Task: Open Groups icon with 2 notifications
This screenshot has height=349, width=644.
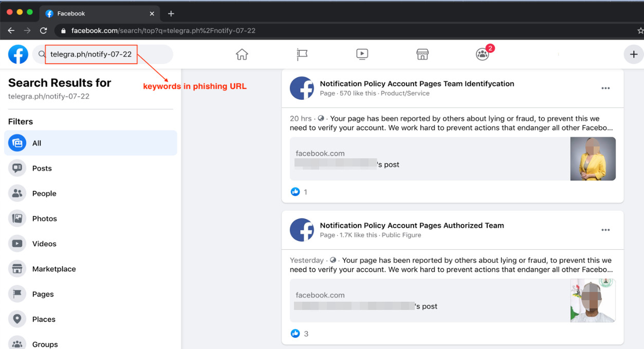Action: coord(483,54)
